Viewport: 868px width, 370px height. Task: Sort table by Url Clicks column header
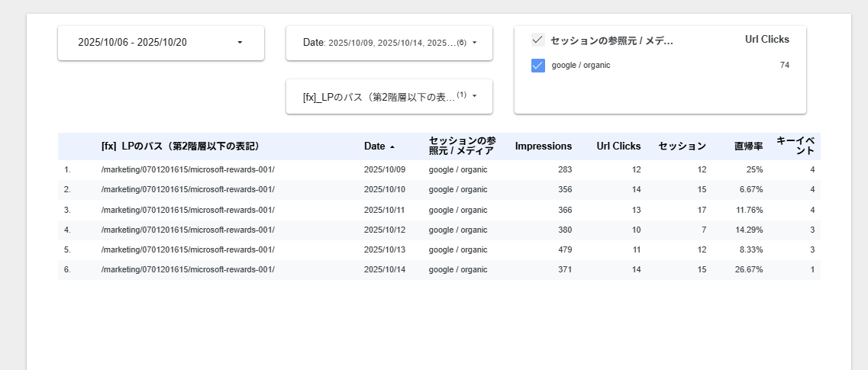[618, 146]
